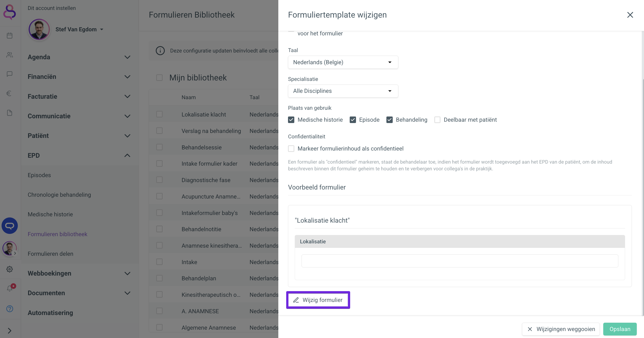Tick the Behandelsessie row checkbox
This screenshot has height=338, width=644.
pos(159,147)
